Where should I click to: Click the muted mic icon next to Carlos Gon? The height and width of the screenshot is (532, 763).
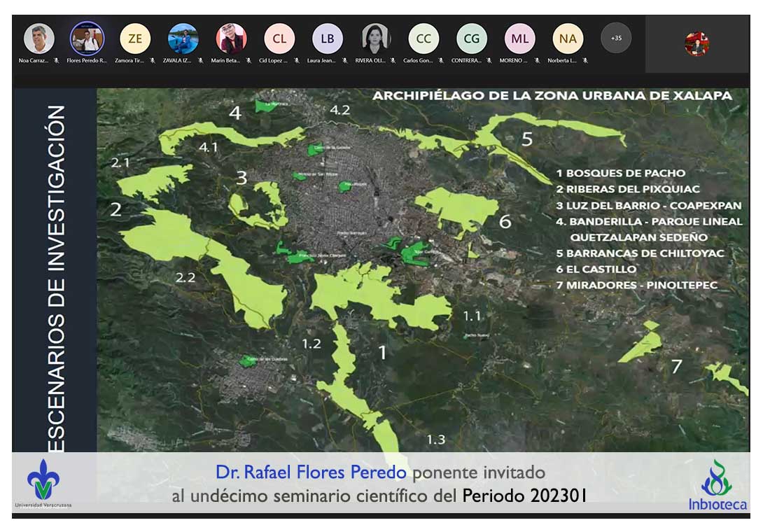(x=441, y=61)
